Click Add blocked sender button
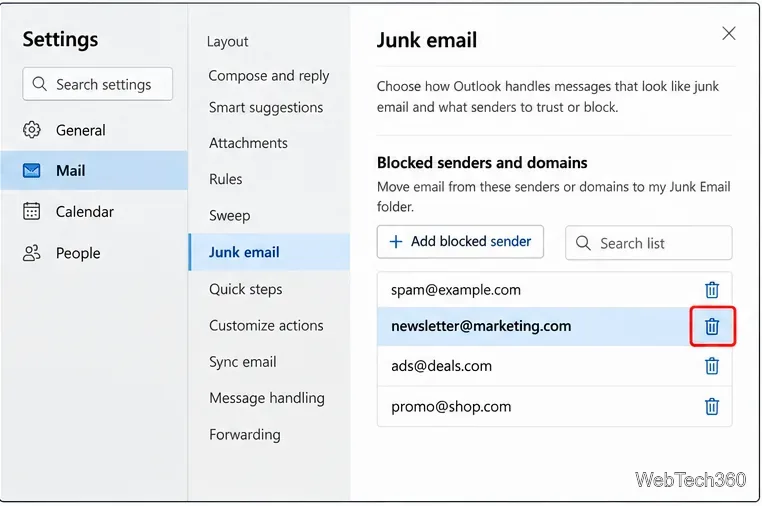The image size is (762, 506). tap(460, 242)
